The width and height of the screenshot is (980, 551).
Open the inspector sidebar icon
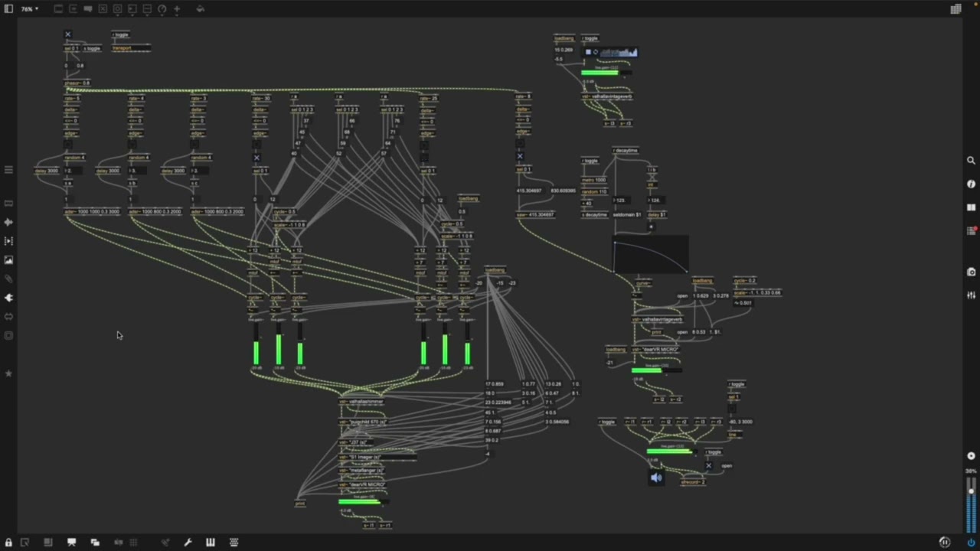pyautogui.click(x=971, y=184)
